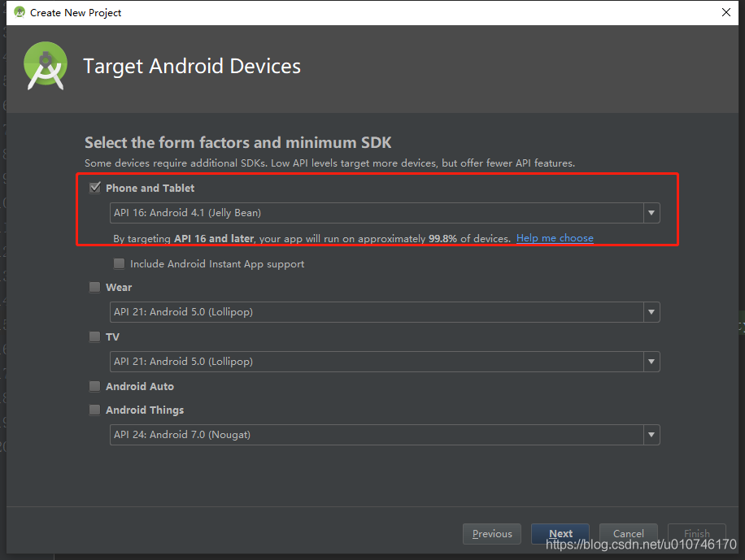Expand the Wear API 21 dropdown arrow
Viewport: 745px width, 560px height.
651,312
